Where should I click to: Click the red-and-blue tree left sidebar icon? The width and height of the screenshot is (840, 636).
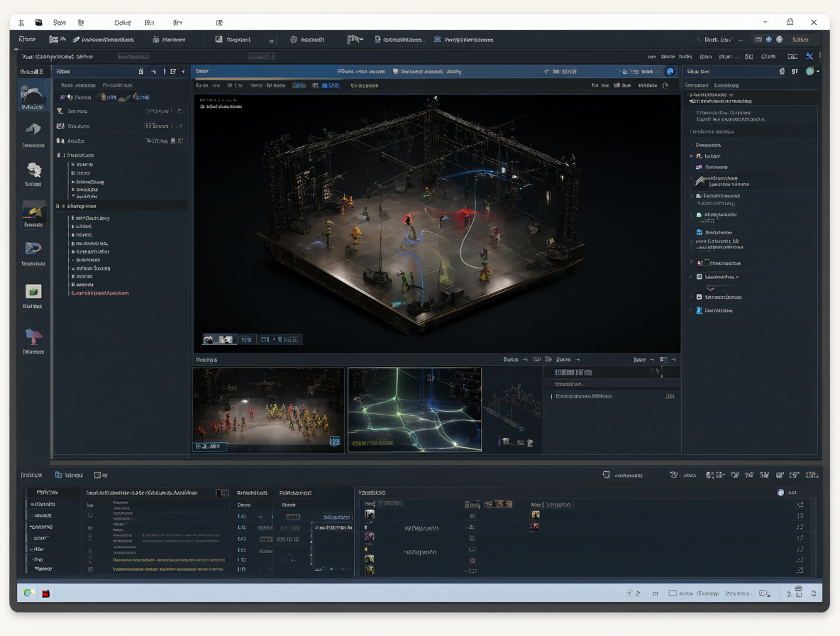point(33,336)
